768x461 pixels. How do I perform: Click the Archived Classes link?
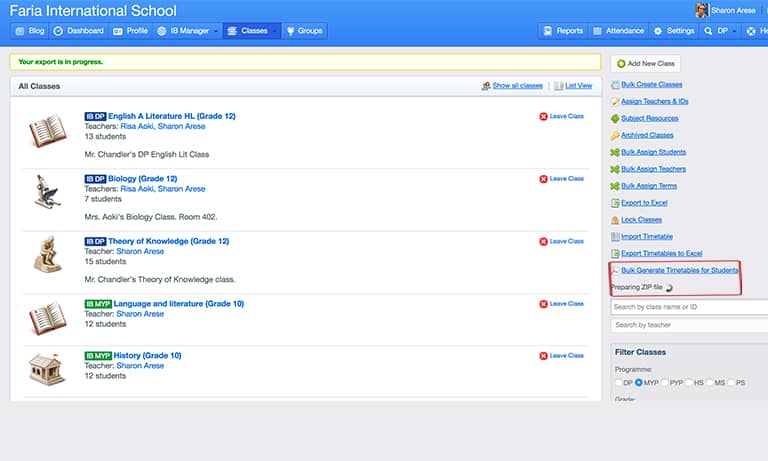647,135
